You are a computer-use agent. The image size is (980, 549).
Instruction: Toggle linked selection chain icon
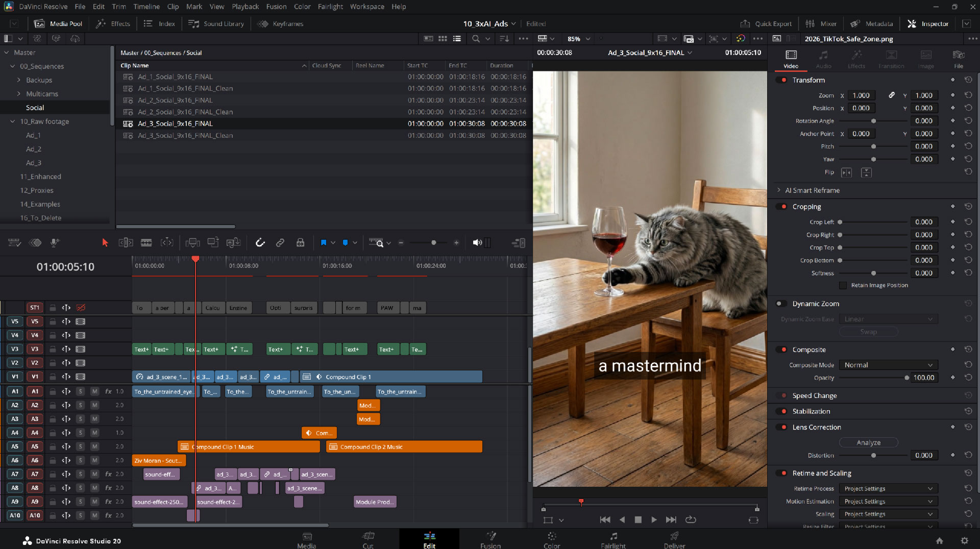tap(280, 242)
